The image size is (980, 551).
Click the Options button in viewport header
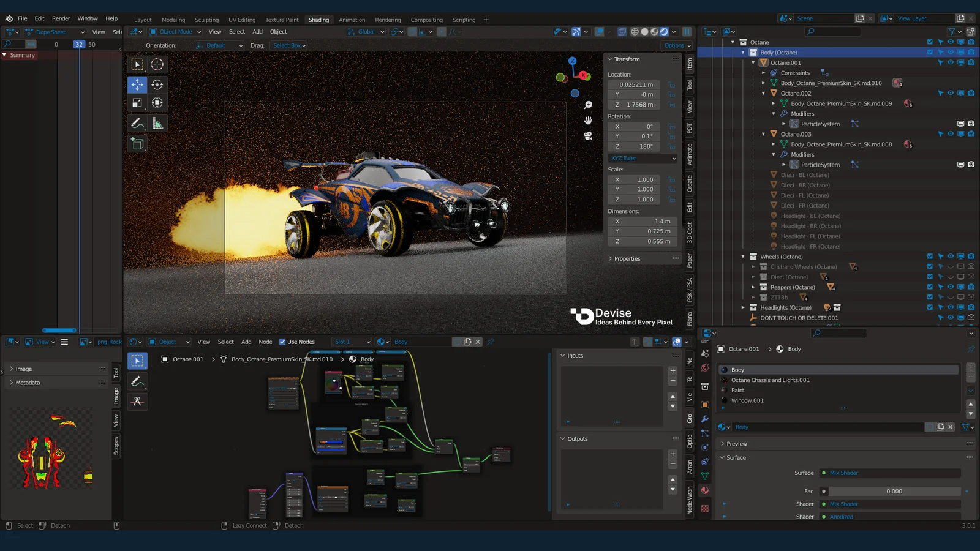click(677, 45)
